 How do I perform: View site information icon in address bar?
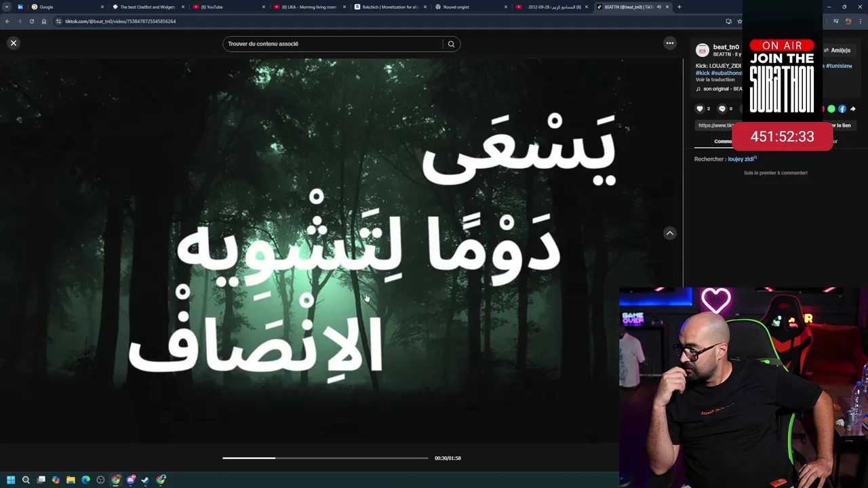[58, 21]
